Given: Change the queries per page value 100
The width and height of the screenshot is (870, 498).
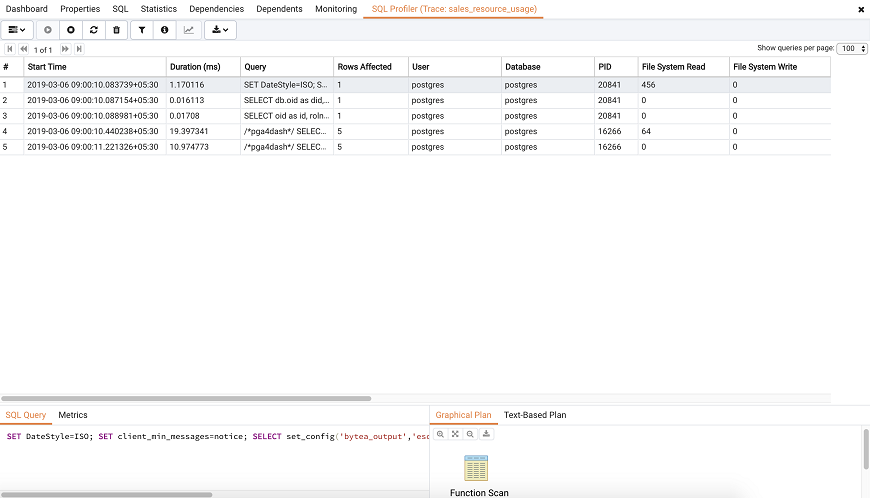Looking at the screenshot, I should pos(852,49).
